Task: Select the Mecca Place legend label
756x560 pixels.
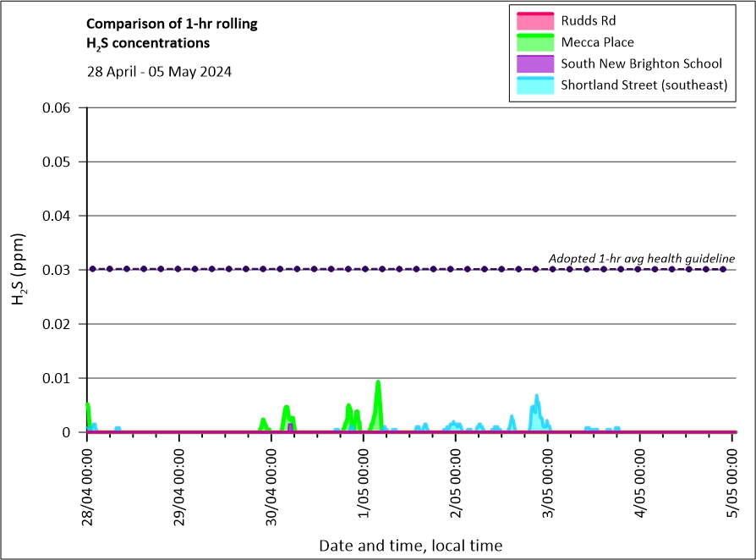Action: click(x=597, y=42)
